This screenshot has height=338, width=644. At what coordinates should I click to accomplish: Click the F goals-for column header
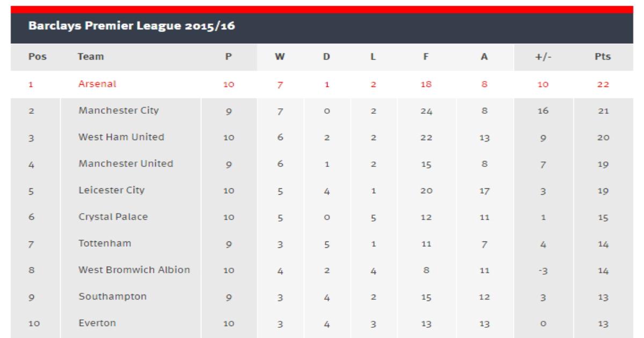425,56
